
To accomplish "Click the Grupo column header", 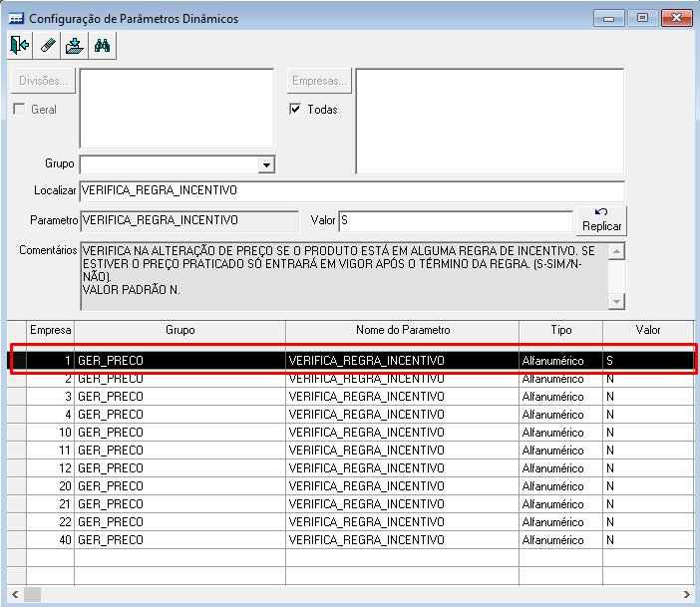I will pyautogui.click(x=179, y=330).
